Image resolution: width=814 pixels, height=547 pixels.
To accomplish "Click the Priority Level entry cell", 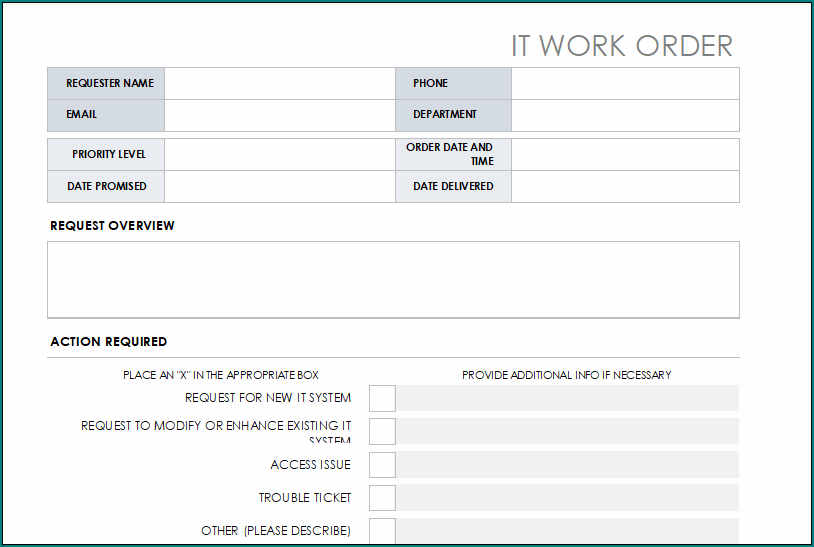I will pyautogui.click(x=280, y=155).
